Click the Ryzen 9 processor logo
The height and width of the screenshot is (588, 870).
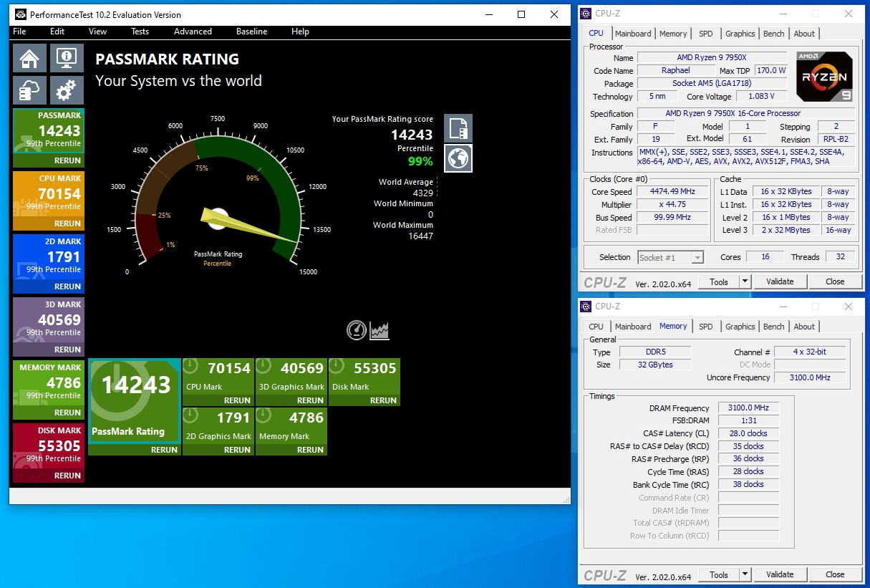pyautogui.click(x=824, y=77)
